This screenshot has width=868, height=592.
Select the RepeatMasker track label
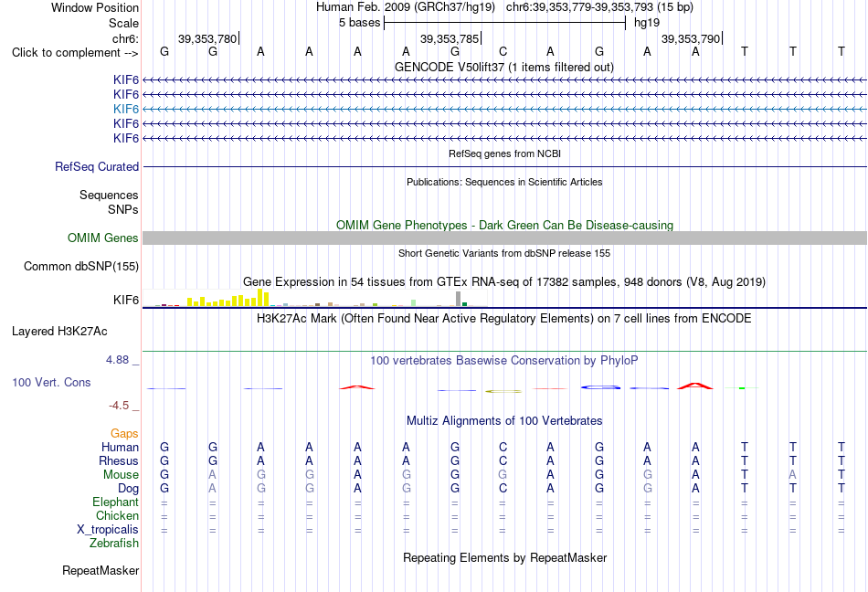101,570
